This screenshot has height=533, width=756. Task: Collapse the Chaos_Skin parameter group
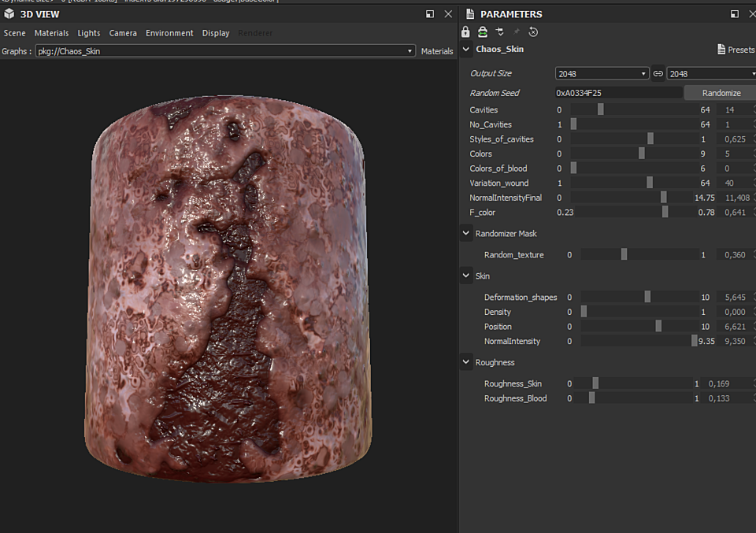coord(466,50)
